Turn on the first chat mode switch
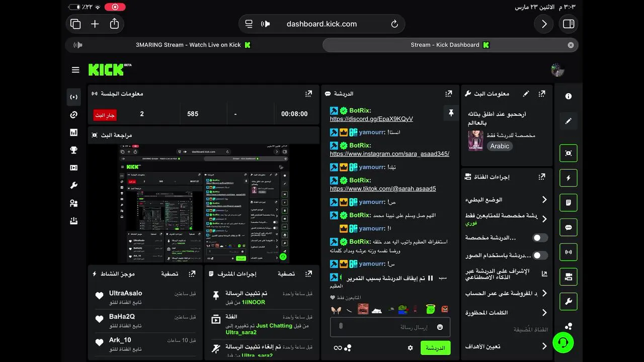The image size is (644, 362). click(540, 238)
